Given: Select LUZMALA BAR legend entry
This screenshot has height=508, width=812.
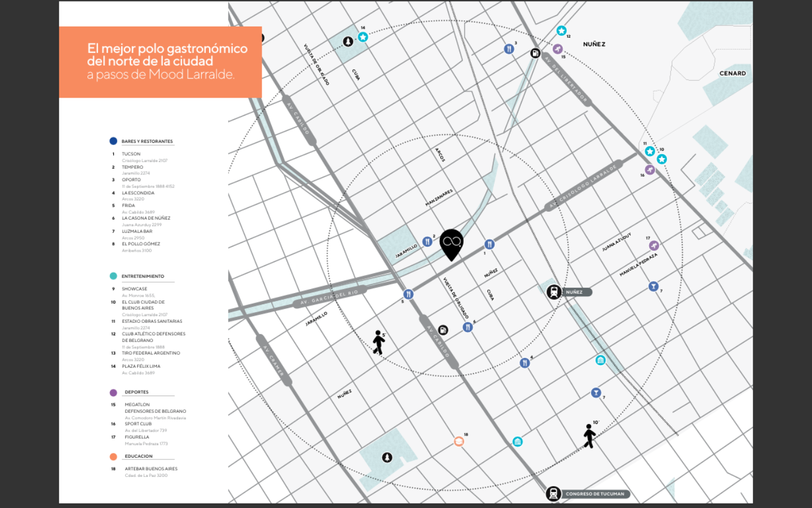Looking at the screenshot, I should tap(137, 231).
